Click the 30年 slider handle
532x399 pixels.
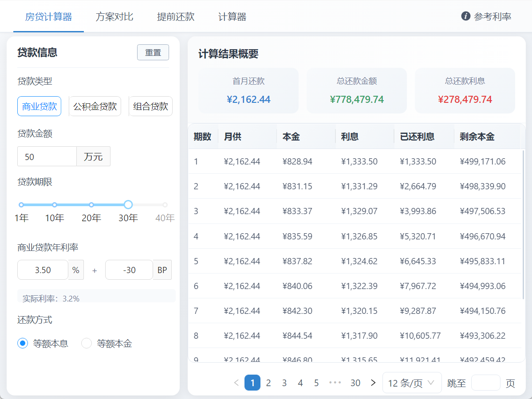pyautogui.click(x=128, y=204)
